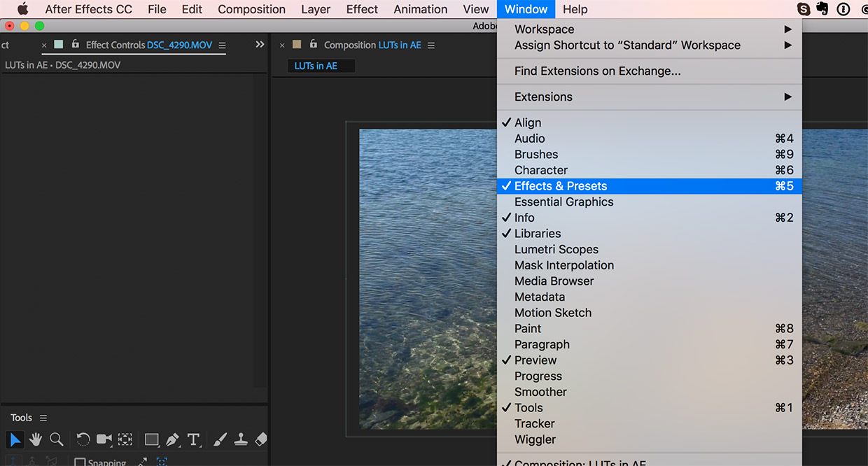Toggle the Composition viewer lock
Viewport: 868px width, 466px height.
(313, 44)
